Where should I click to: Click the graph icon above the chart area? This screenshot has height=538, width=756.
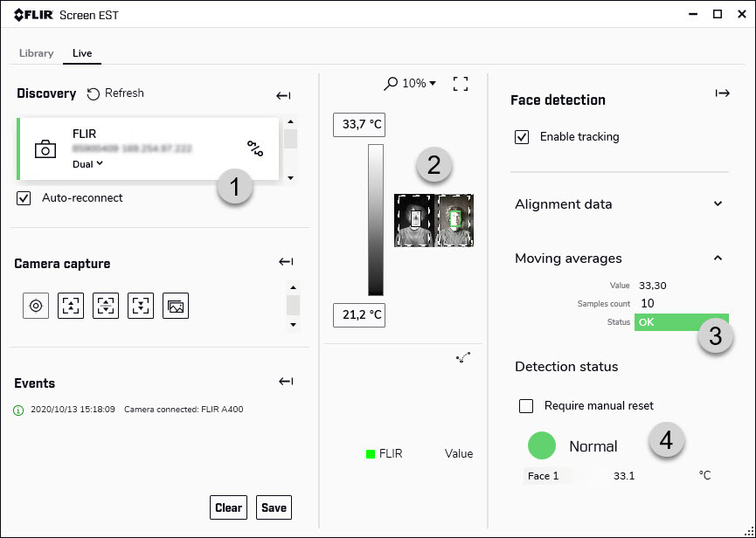point(462,357)
